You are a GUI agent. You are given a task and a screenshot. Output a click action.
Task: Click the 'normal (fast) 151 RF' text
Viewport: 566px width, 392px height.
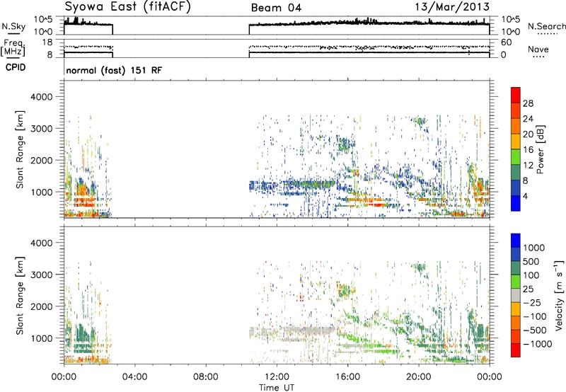(114, 70)
